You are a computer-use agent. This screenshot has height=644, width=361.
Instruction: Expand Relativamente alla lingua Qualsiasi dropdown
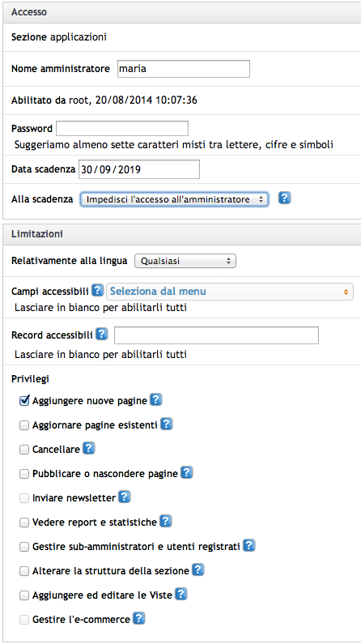[x=185, y=261]
